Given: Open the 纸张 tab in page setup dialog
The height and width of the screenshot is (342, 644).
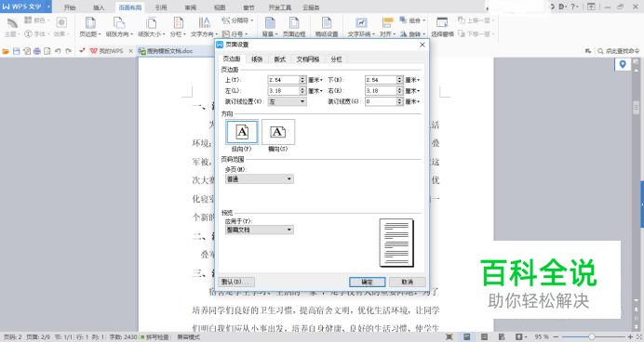Looking at the screenshot, I should (x=257, y=59).
